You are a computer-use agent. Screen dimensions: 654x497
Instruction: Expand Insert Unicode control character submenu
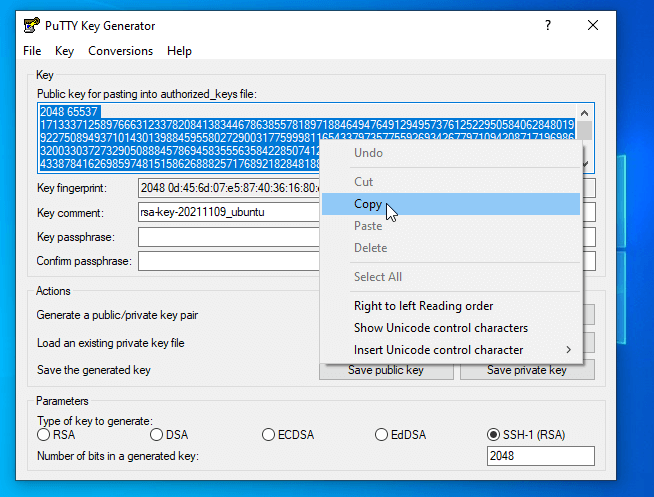(x=451, y=350)
